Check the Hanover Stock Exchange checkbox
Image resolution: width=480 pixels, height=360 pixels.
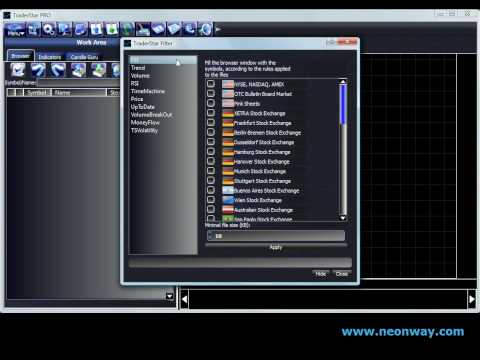211,161
